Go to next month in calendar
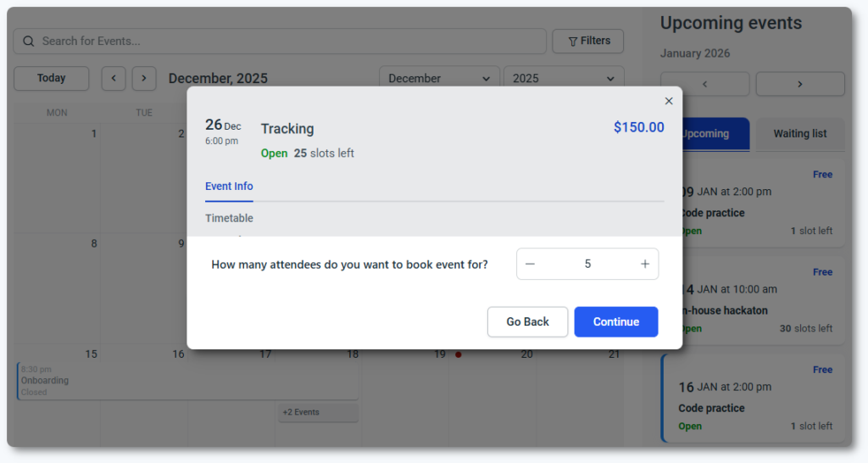The height and width of the screenshot is (463, 868). click(x=144, y=78)
